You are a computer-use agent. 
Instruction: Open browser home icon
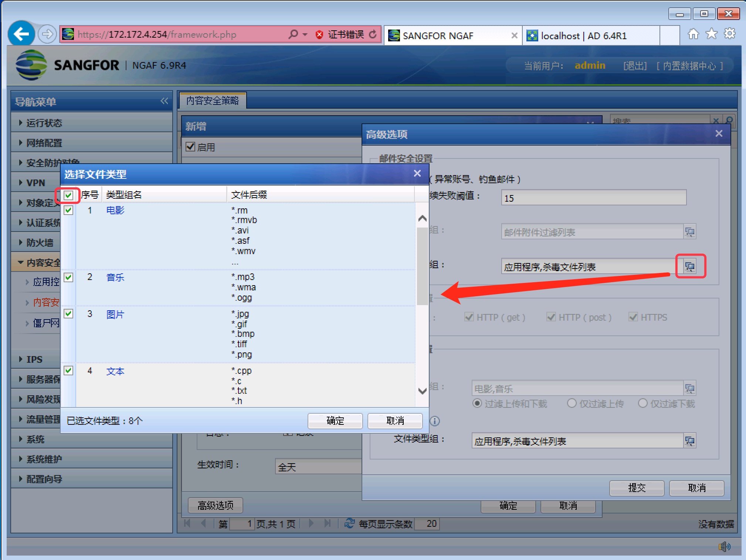pyautogui.click(x=693, y=34)
